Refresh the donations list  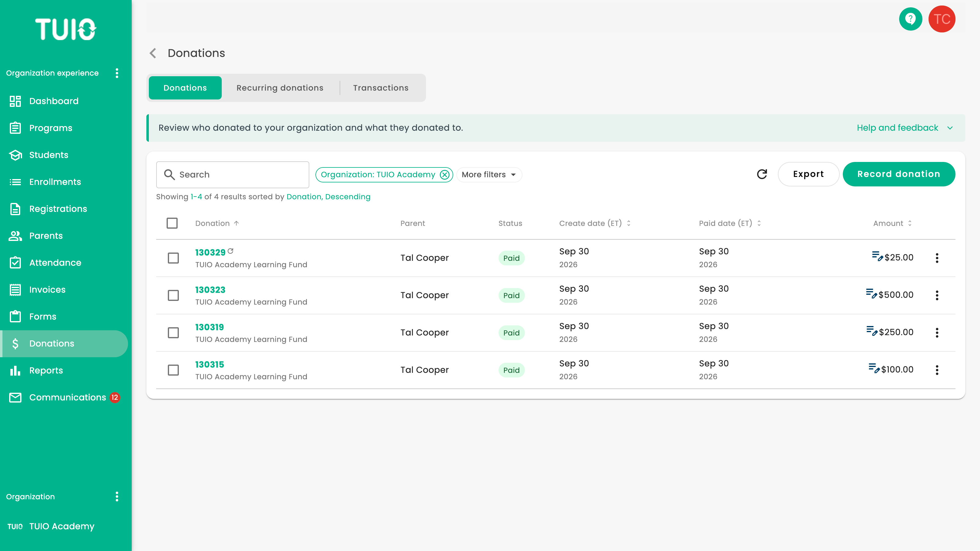[x=762, y=174]
